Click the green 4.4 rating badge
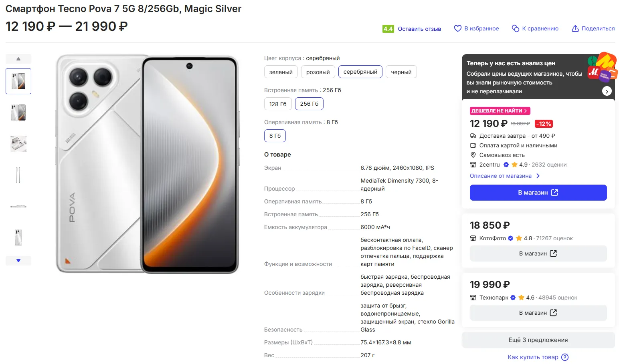Viewport: 619px width, 364px height. (388, 29)
